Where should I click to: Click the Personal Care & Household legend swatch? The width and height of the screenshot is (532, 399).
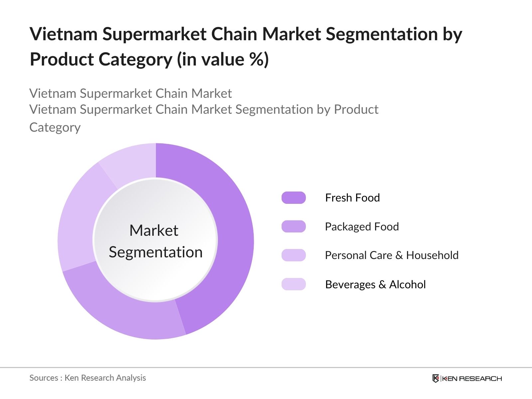coord(294,255)
